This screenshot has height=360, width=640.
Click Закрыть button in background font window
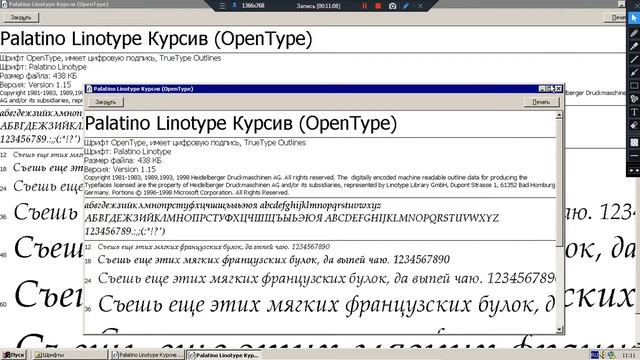pyautogui.click(x=21, y=18)
